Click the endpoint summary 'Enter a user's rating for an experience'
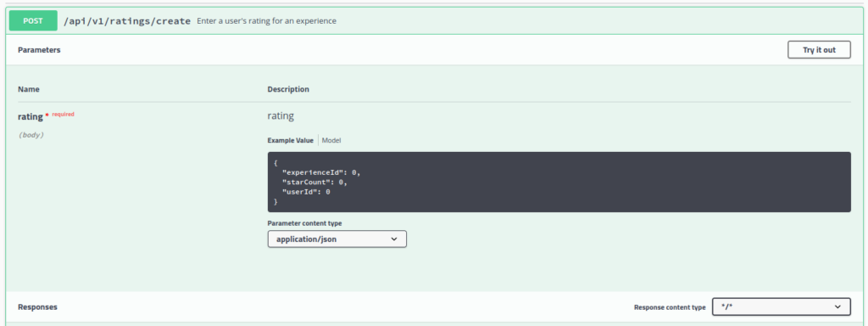Viewport: 868px width, 326px height. (266, 21)
